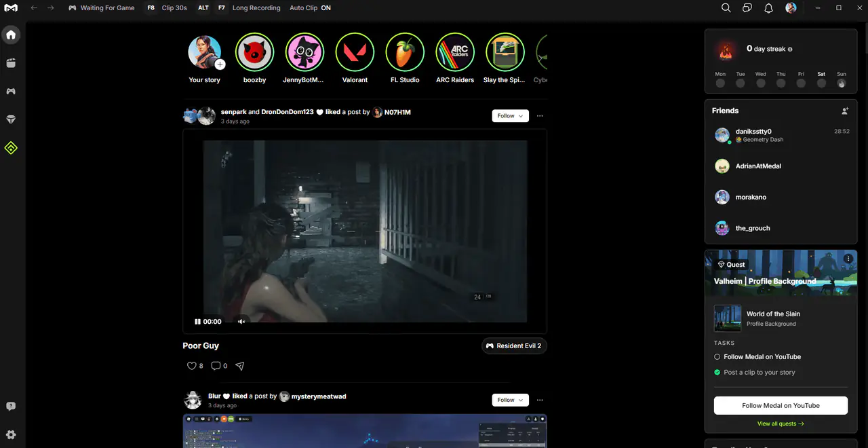Select the unchecked Follow Medal on YouTube task
868x448 pixels.
(x=717, y=357)
